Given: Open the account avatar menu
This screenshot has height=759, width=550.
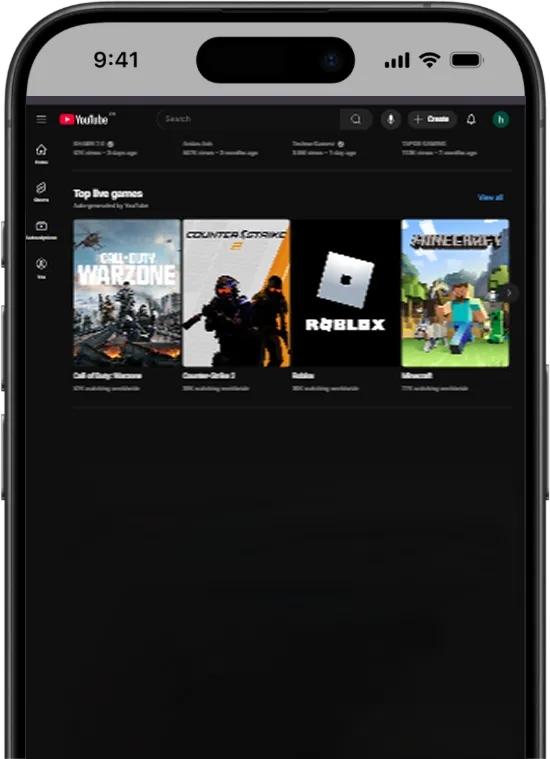Looking at the screenshot, I should pyautogui.click(x=501, y=119).
